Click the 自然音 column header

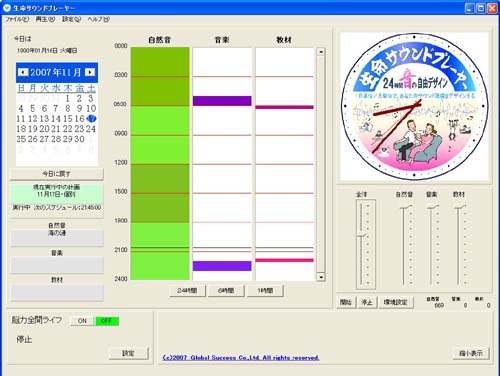click(160, 40)
